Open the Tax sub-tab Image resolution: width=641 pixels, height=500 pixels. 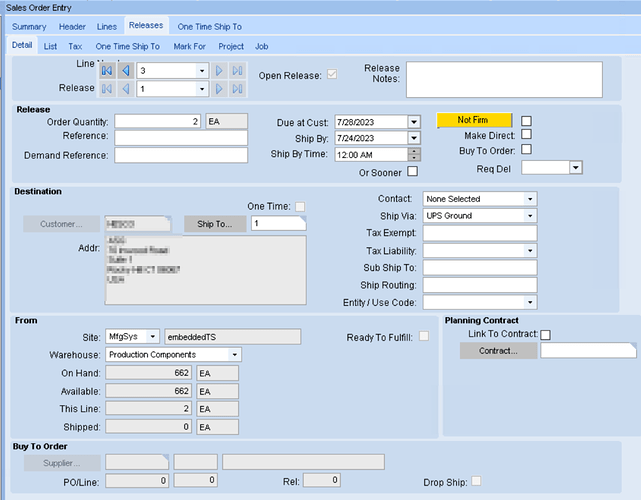(x=75, y=47)
